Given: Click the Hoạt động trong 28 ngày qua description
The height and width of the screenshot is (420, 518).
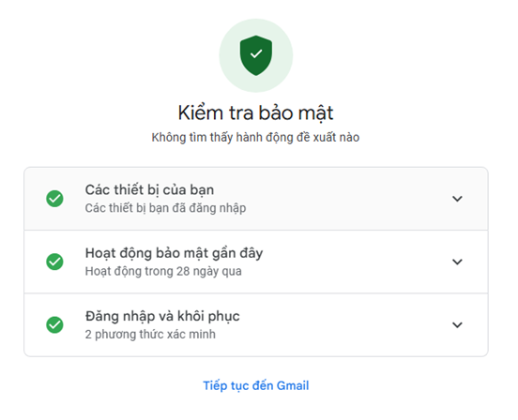Looking at the screenshot, I should pyautogui.click(x=163, y=271).
